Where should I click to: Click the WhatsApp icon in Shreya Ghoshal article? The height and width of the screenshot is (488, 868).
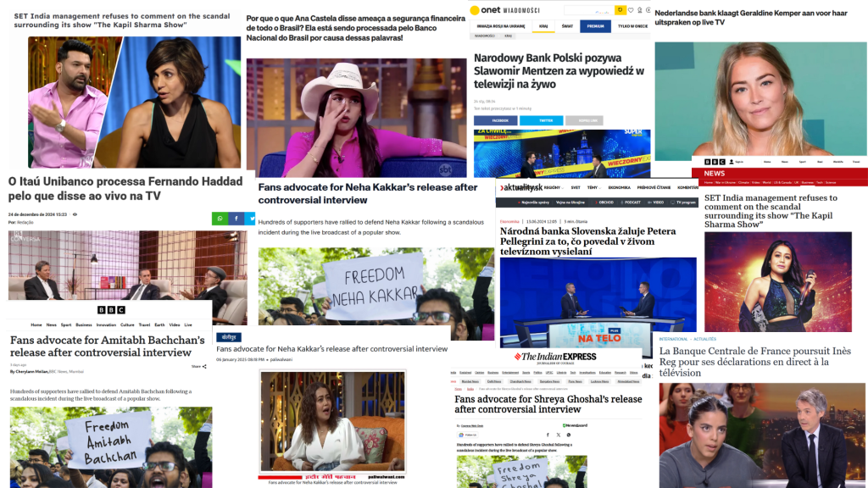[569, 435]
